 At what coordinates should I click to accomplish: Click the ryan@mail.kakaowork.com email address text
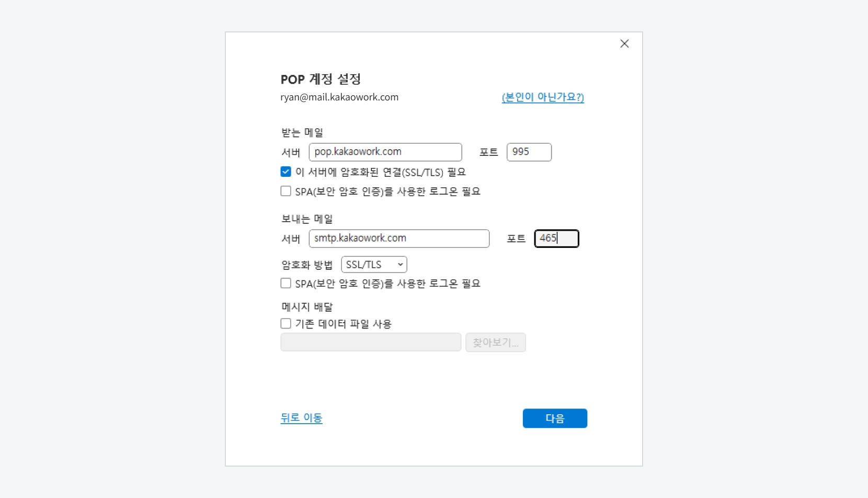pos(339,97)
